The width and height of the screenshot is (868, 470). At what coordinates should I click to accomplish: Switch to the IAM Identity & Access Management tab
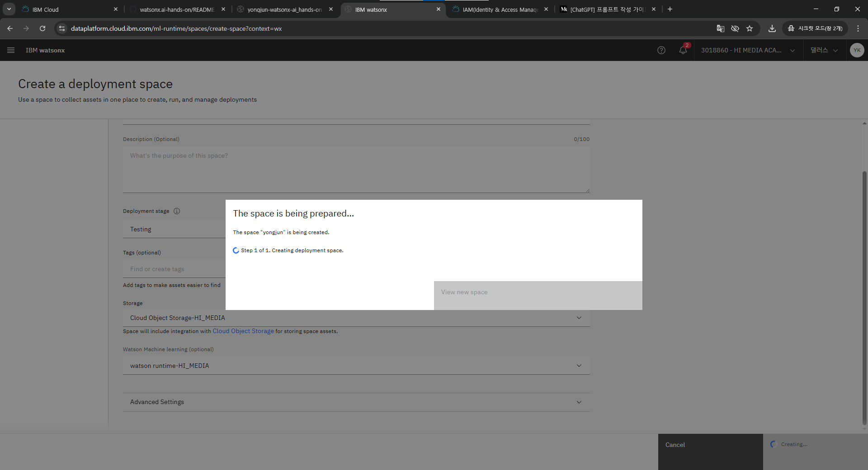[500, 9]
